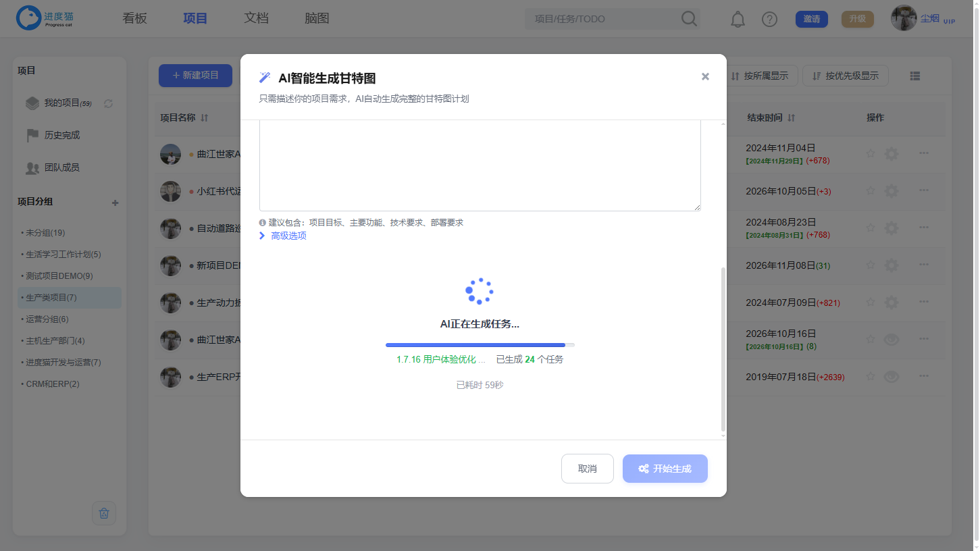
Task: Click the search magnifier icon
Action: (x=689, y=18)
